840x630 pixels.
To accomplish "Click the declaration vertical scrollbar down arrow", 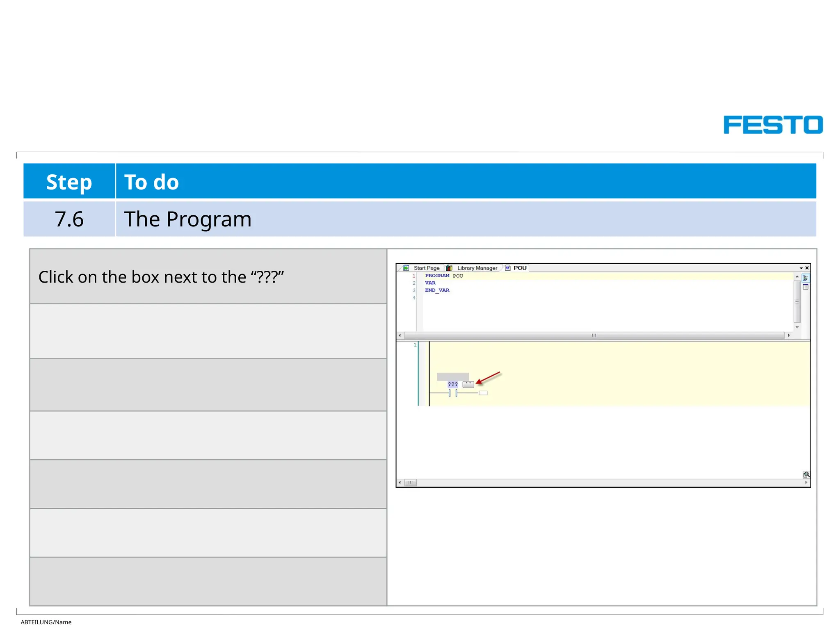I will coord(797,327).
